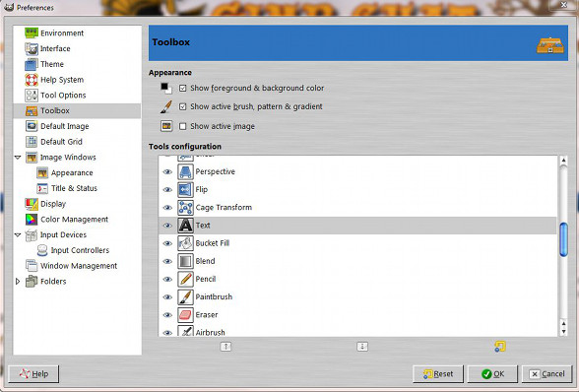
Task: Hide the Paintbrush tool via eye icon
Action: click(167, 297)
